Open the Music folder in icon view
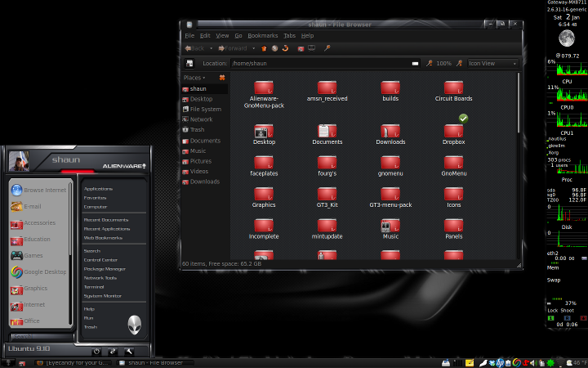 390,229
